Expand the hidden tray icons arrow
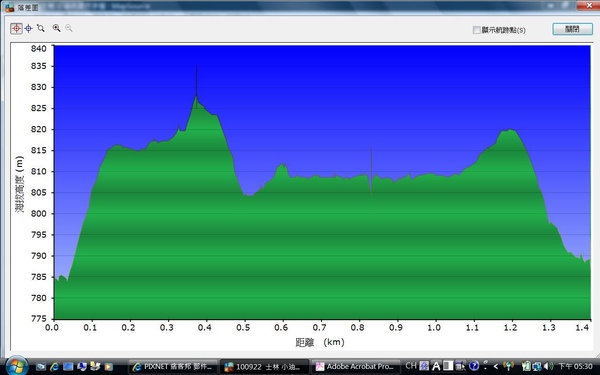Image resolution: width=600 pixels, height=375 pixels. [x=496, y=366]
